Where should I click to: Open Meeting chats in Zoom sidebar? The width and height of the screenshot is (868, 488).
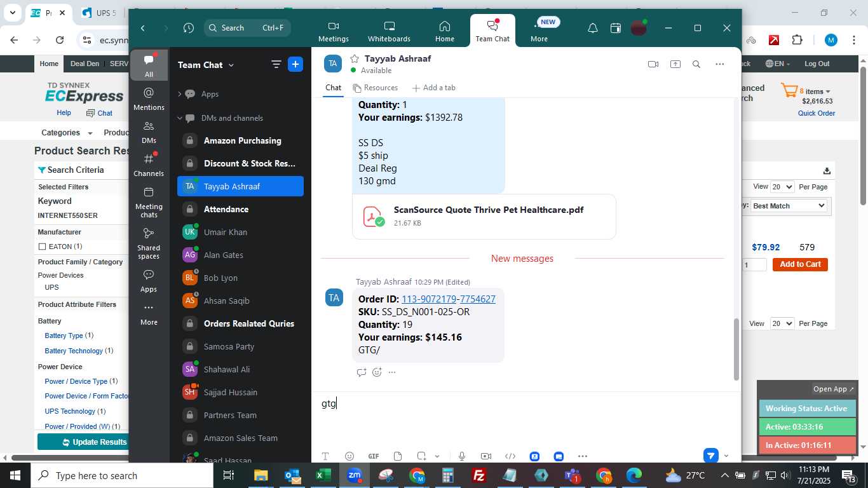[x=149, y=203]
